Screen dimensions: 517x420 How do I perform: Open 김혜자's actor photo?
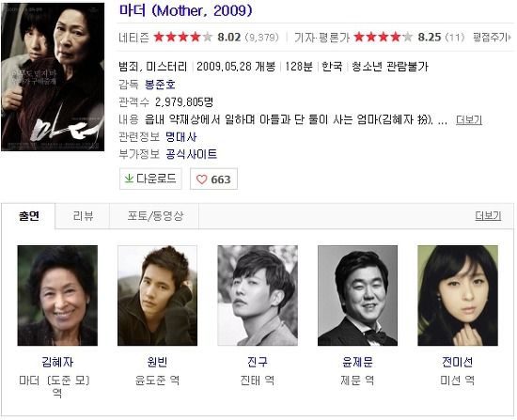57,295
